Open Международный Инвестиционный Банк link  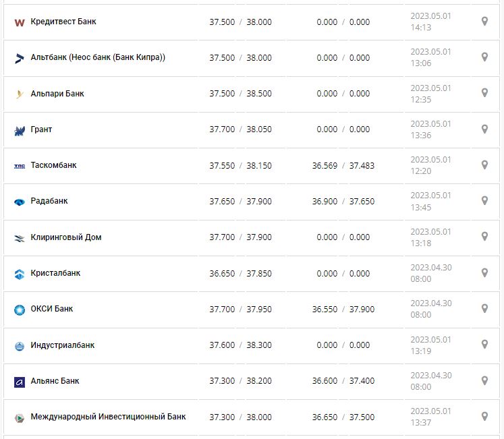pyautogui.click(x=108, y=417)
